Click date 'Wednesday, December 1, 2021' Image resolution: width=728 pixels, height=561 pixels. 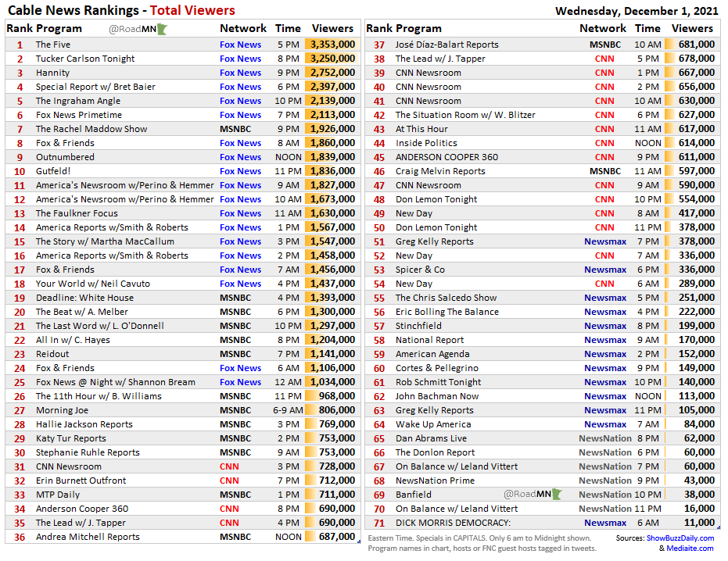click(x=637, y=11)
